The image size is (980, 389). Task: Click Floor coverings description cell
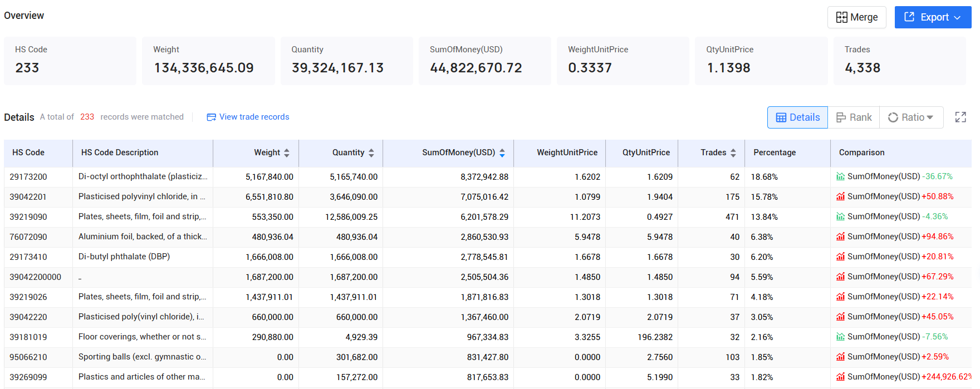point(143,337)
